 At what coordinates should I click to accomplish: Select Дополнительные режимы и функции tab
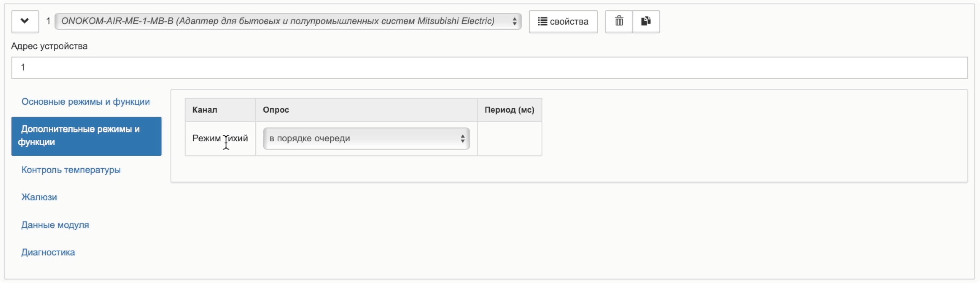point(86,136)
